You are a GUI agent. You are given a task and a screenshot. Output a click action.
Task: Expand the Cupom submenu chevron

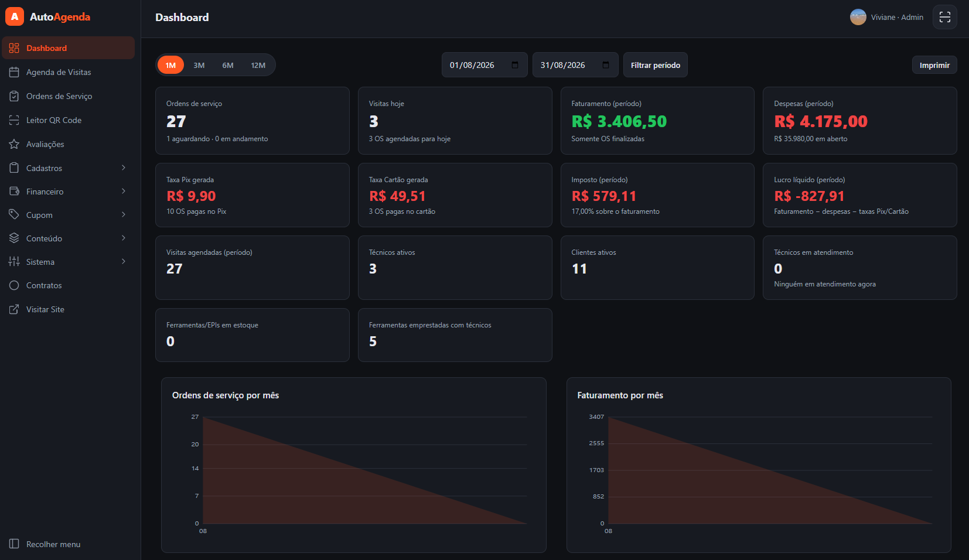click(124, 214)
